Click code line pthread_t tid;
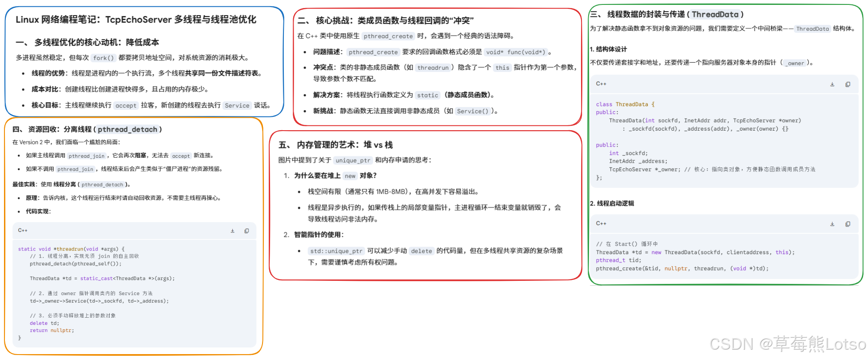The height and width of the screenshot is (359, 868). point(618,260)
